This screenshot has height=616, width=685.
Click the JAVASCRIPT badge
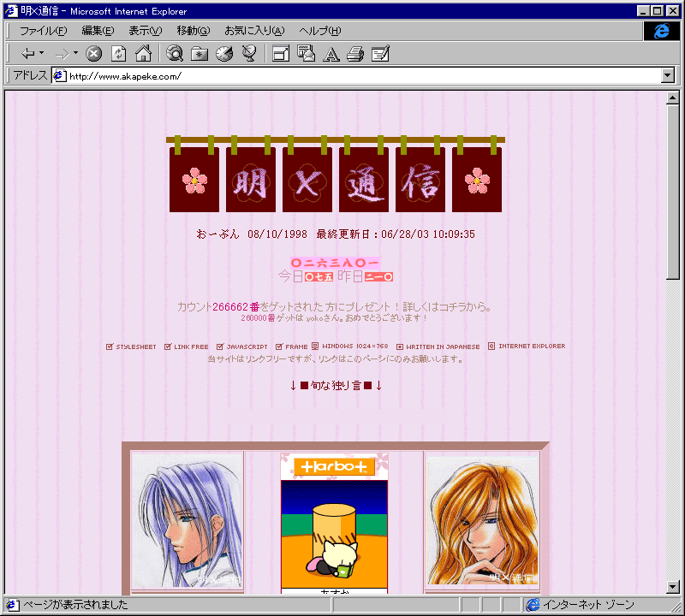coord(242,346)
